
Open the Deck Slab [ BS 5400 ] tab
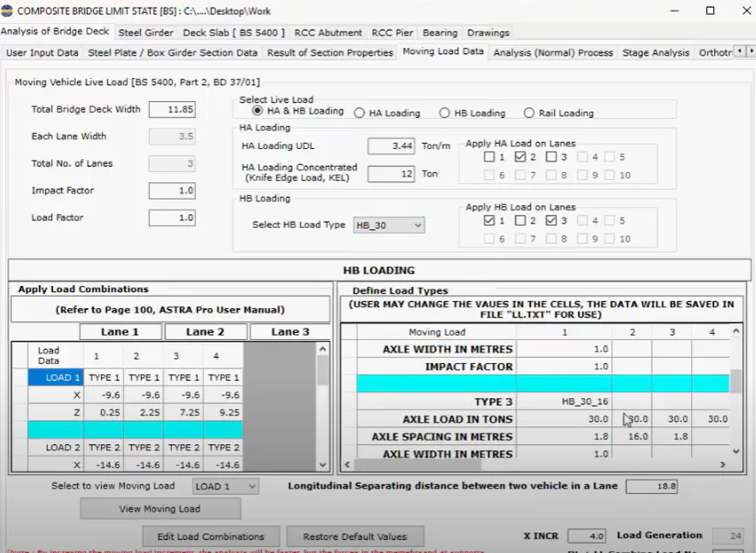point(234,33)
